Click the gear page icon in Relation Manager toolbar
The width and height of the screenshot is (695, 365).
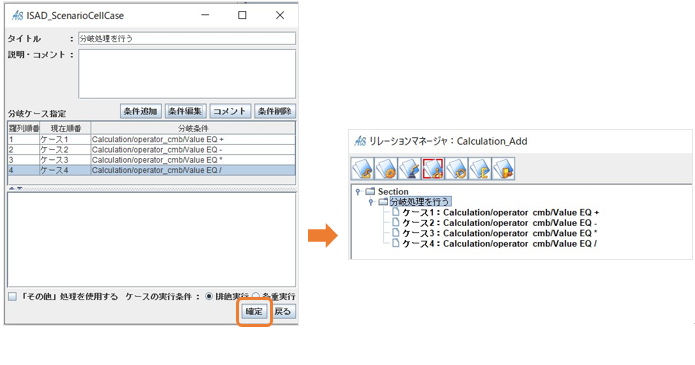click(x=386, y=169)
